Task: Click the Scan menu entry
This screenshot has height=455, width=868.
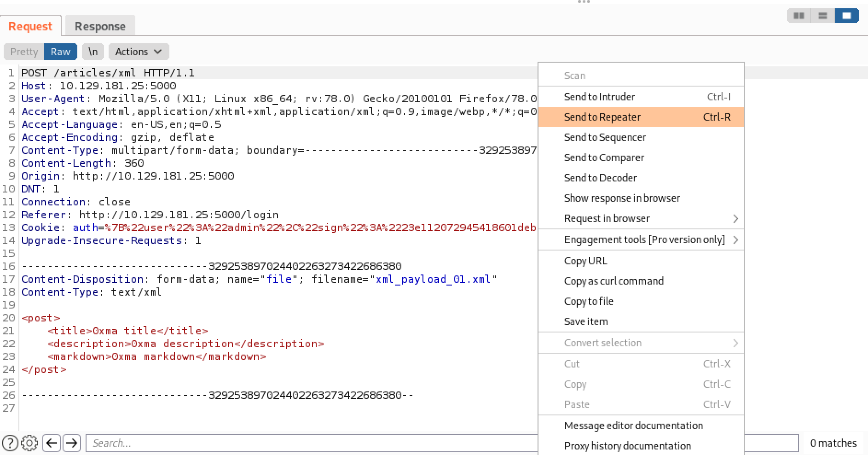Action: [x=641, y=76]
